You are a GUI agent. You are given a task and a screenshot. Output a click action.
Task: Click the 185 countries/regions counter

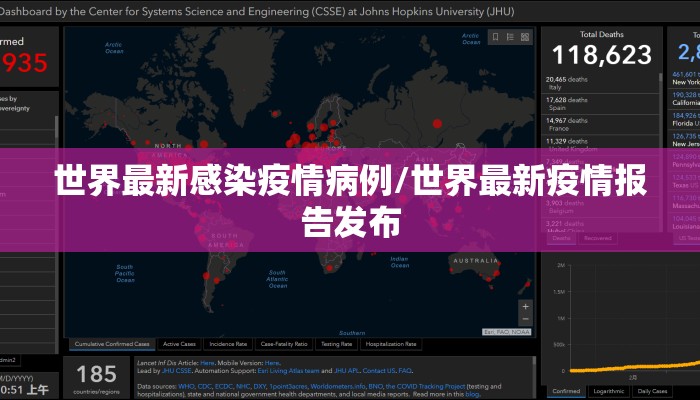[x=96, y=379]
